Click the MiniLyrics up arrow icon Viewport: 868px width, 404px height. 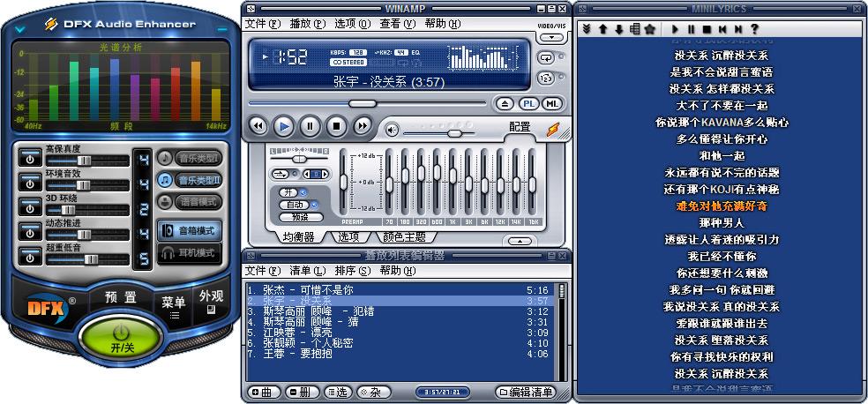coord(603,29)
